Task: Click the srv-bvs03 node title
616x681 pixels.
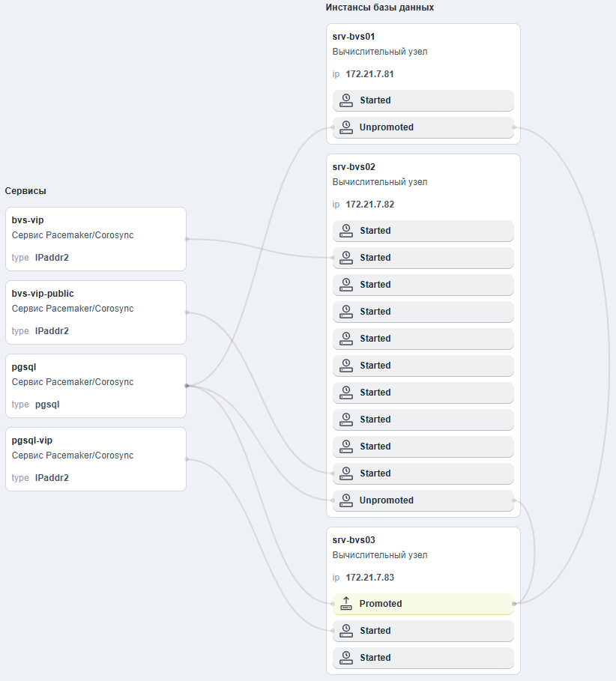Action: point(354,540)
